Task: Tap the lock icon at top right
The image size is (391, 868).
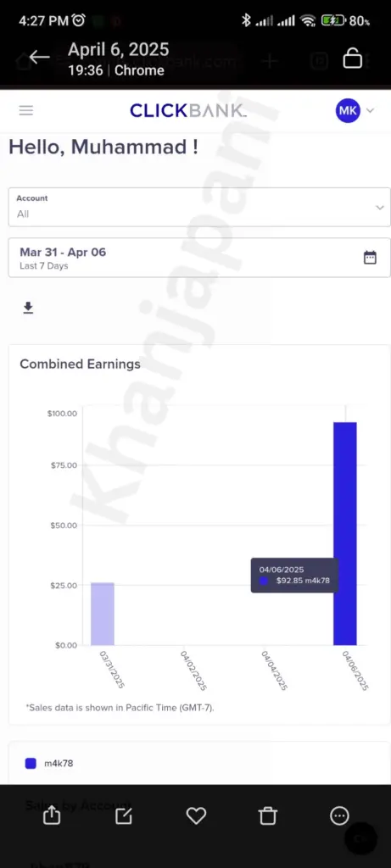Action: [x=353, y=58]
